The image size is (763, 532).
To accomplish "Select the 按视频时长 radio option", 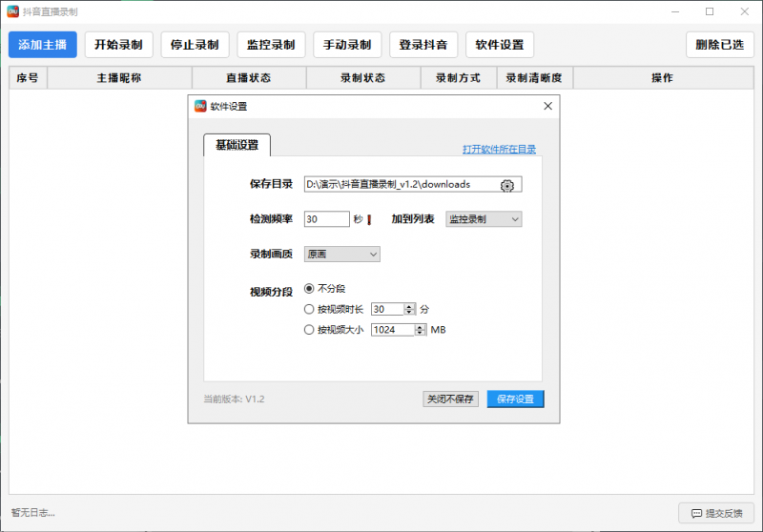I will coord(308,309).
